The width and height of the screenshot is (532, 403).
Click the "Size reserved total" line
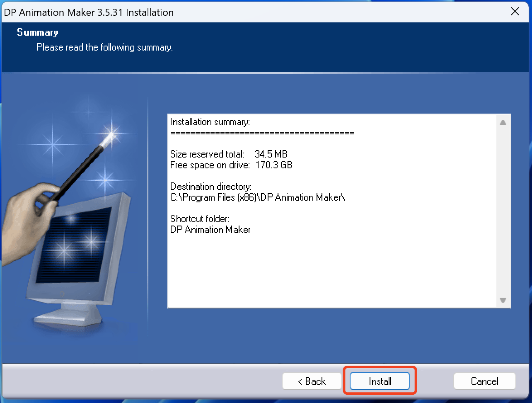[228, 154]
